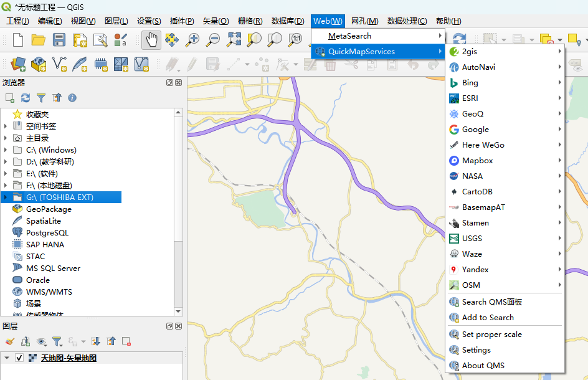The width and height of the screenshot is (588, 380).
Task: Click the Pan Map to Selection icon
Action: 172,39
